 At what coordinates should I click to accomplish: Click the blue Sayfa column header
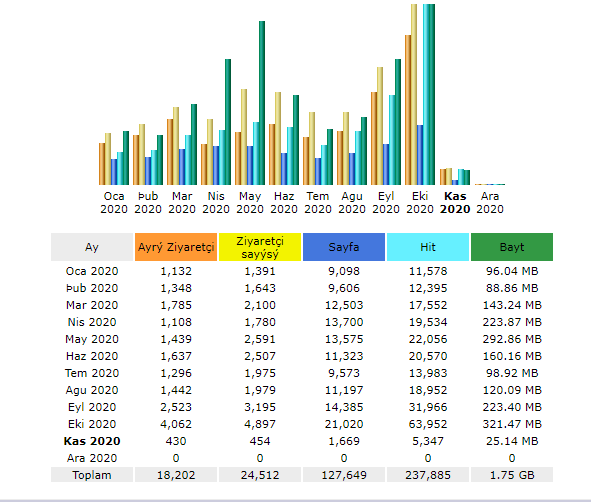click(344, 247)
